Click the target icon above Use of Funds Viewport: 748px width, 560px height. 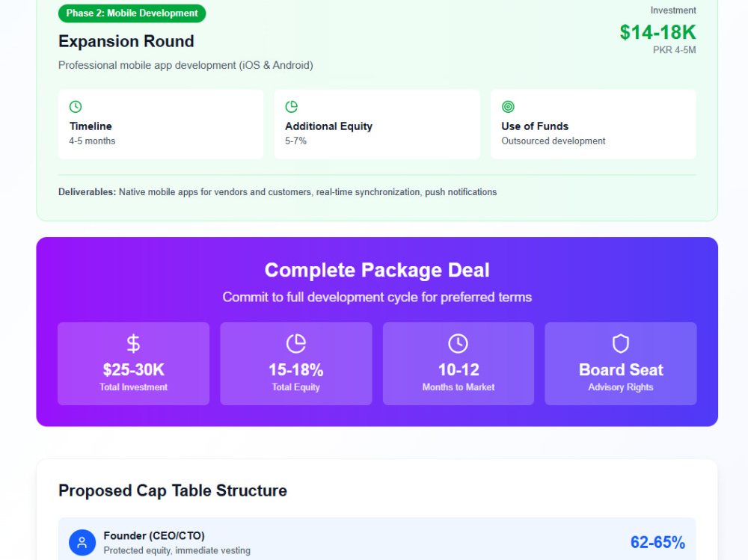508,106
